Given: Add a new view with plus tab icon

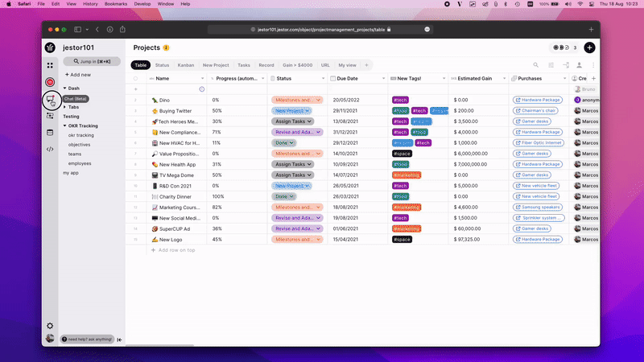Looking at the screenshot, I should click(366, 65).
